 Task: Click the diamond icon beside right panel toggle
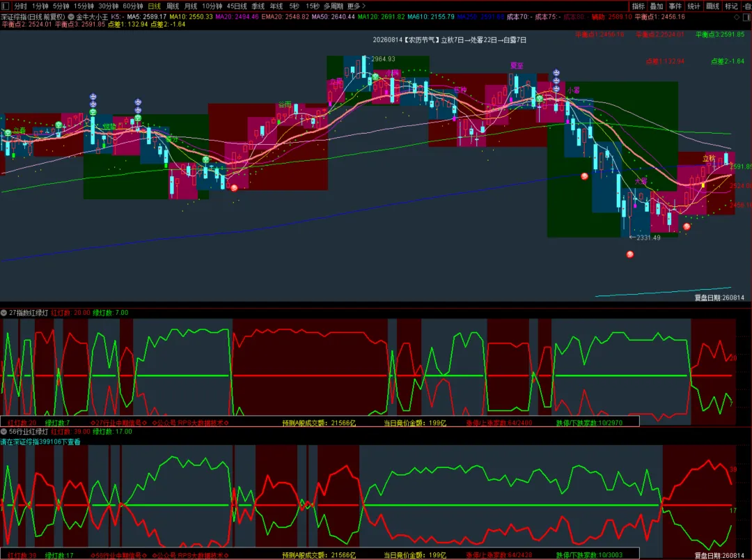coord(737,17)
